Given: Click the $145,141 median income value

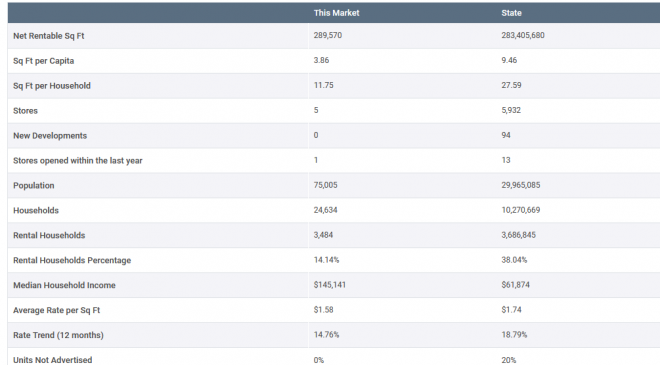Looking at the screenshot, I should tap(330, 285).
